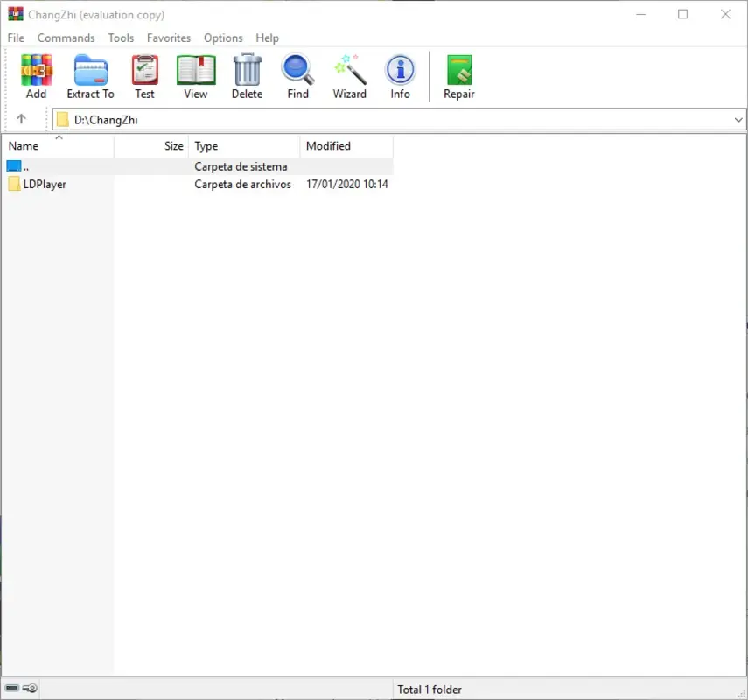Viewport: 748px width, 700px height.
Task: Open the address bar dropdown
Action: 739,119
